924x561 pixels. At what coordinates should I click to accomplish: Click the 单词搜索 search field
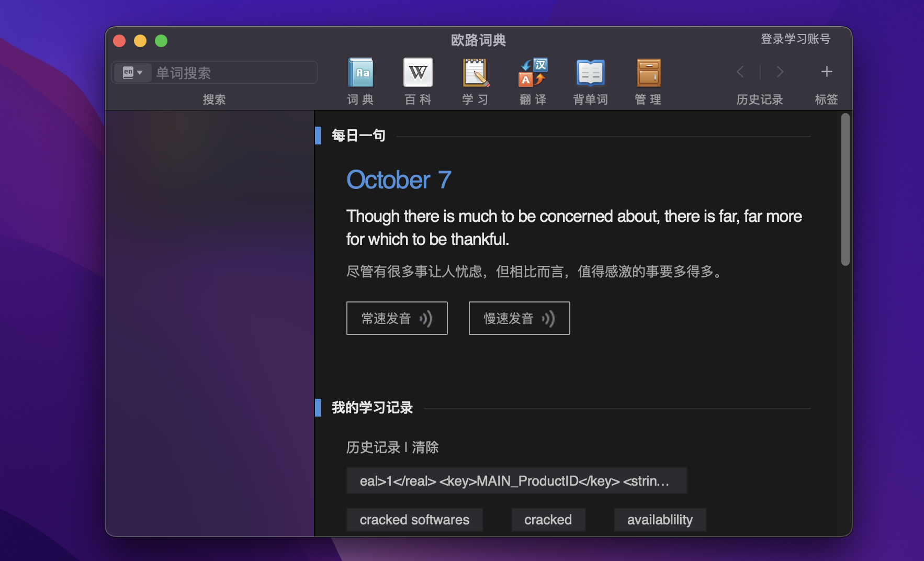(x=233, y=73)
